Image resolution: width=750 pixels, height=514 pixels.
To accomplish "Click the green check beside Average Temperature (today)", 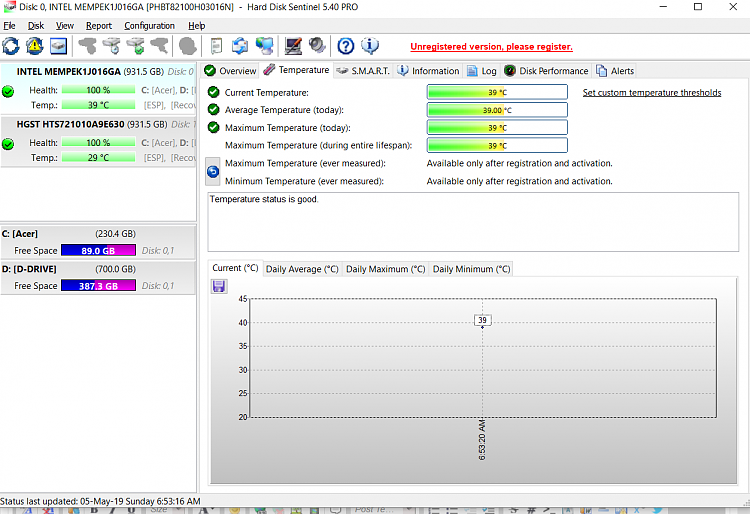I will (214, 109).
